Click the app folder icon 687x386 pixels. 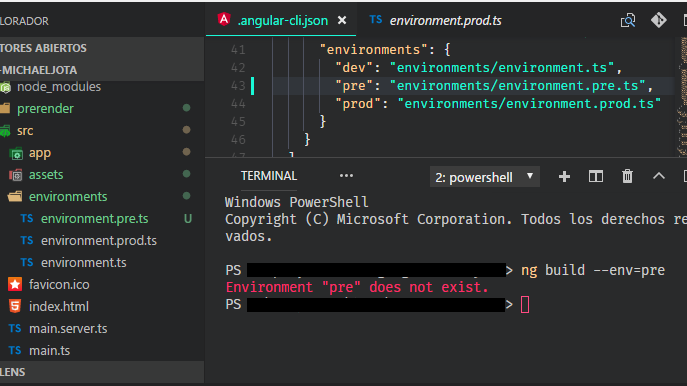[x=16, y=153]
